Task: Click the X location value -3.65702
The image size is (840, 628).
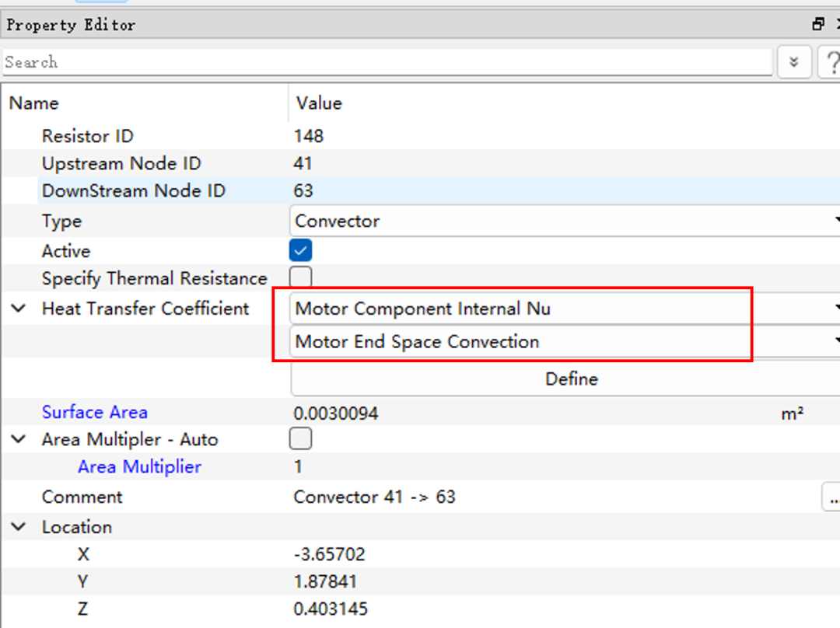Action: point(330,554)
